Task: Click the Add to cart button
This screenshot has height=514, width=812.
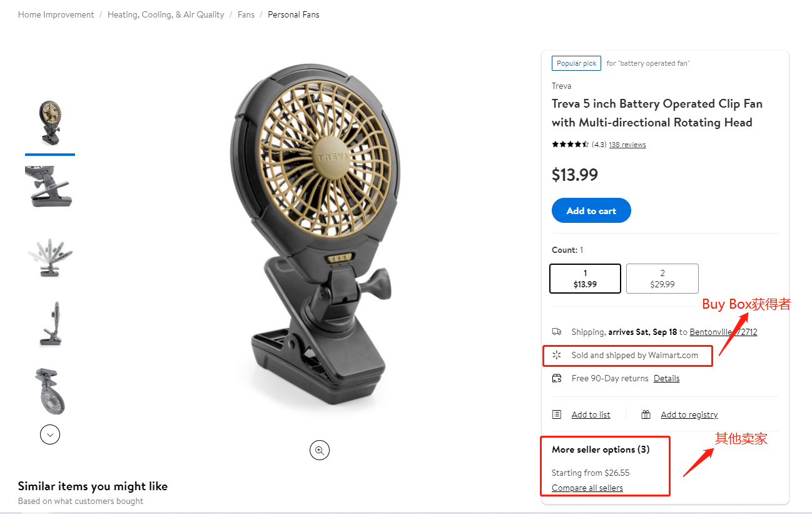Action: pos(591,211)
